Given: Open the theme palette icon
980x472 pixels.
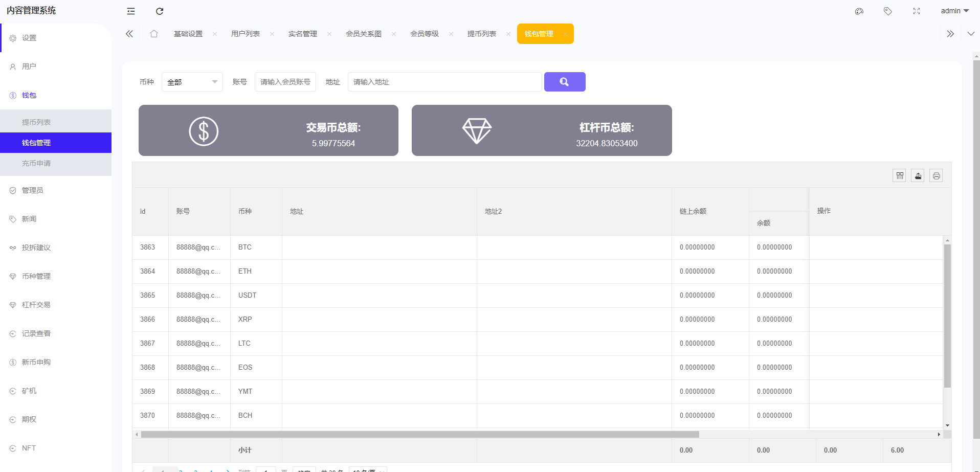Looking at the screenshot, I should [x=859, y=11].
